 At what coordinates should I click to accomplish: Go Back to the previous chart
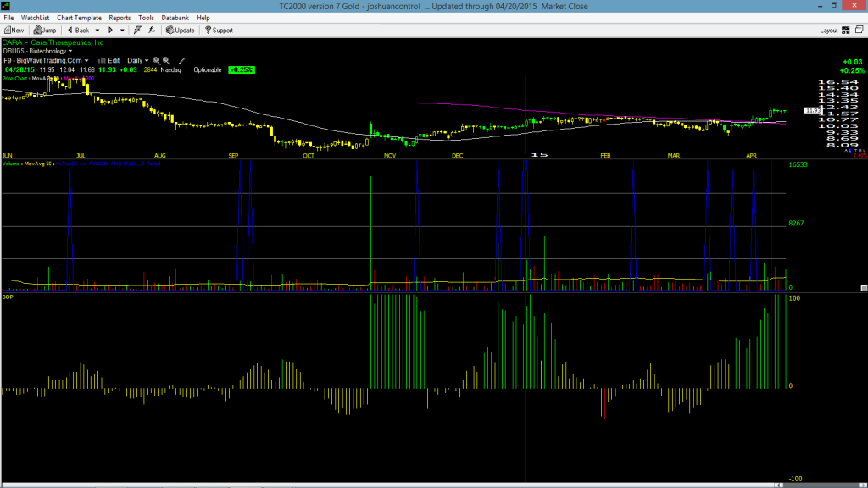[78, 30]
